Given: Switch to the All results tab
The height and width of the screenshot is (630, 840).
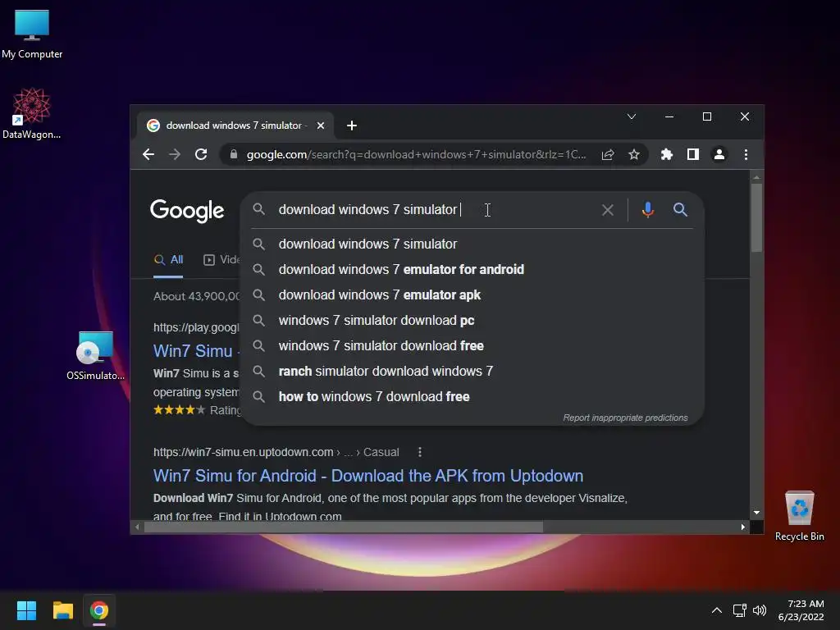Looking at the screenshot, I should click(168, 260).
